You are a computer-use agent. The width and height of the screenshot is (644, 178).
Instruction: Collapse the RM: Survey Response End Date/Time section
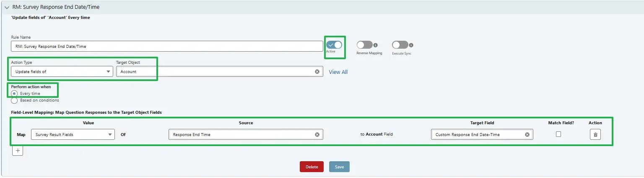[x=7, y=8]
